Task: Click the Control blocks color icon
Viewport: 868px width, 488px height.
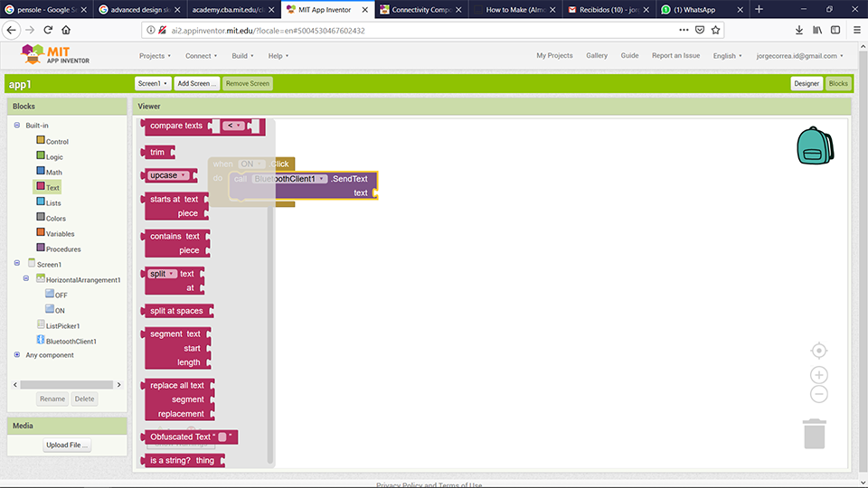Action: point(41,141)
